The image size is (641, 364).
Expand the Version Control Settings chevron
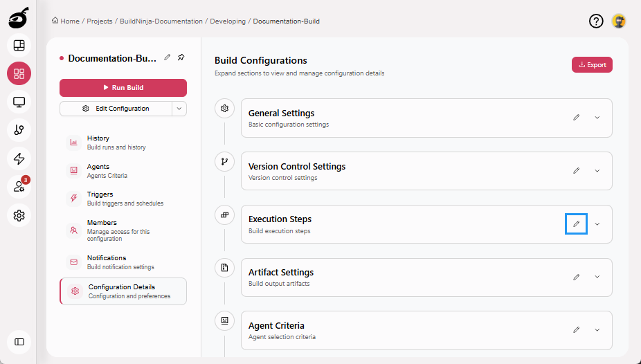pyautogui.click(x=597, y=171)
